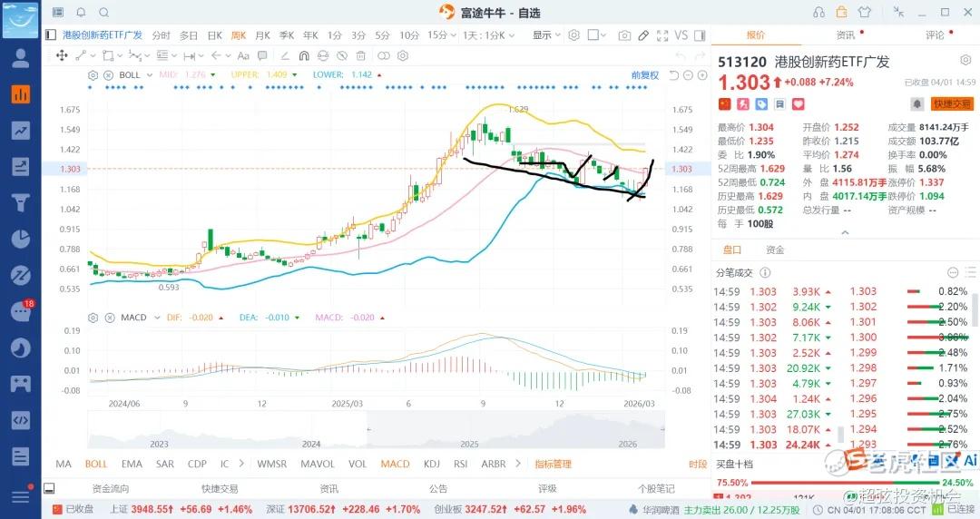
Task: Select the magnet snap drawing tool
Action: (x=304, y=55)
